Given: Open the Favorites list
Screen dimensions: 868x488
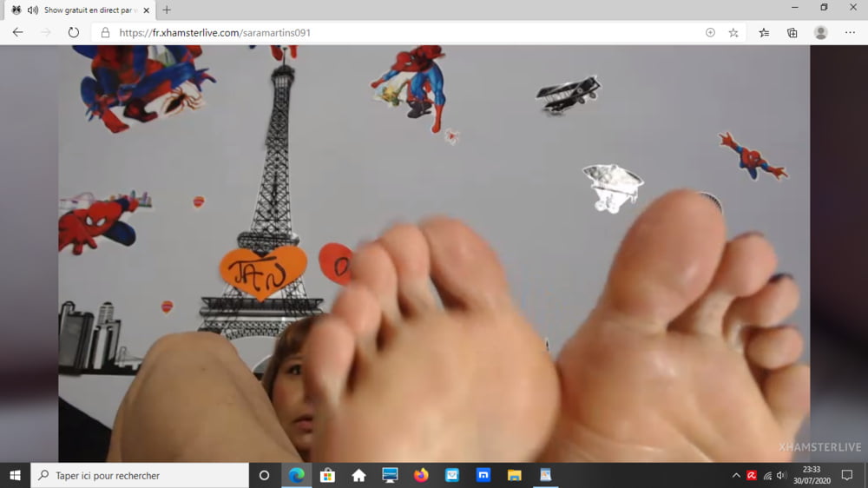Looking at the screenshot, I should (765, 33).
